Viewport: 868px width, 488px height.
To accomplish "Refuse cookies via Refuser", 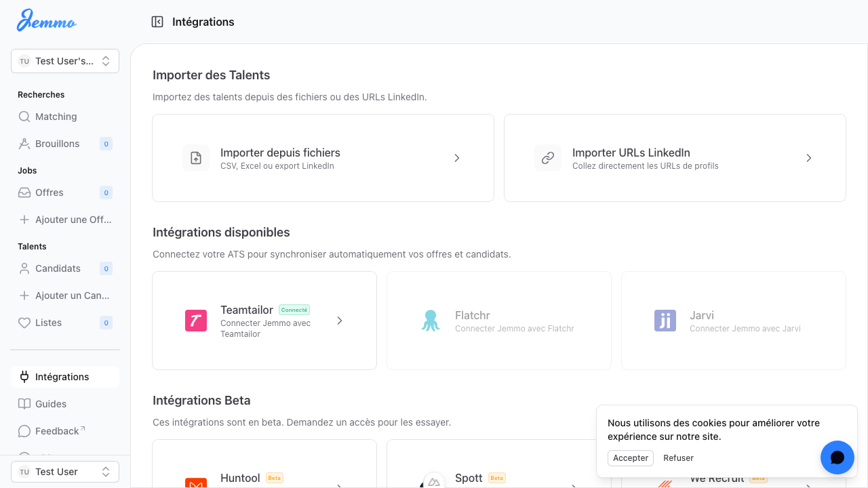I will coord(677,457).
